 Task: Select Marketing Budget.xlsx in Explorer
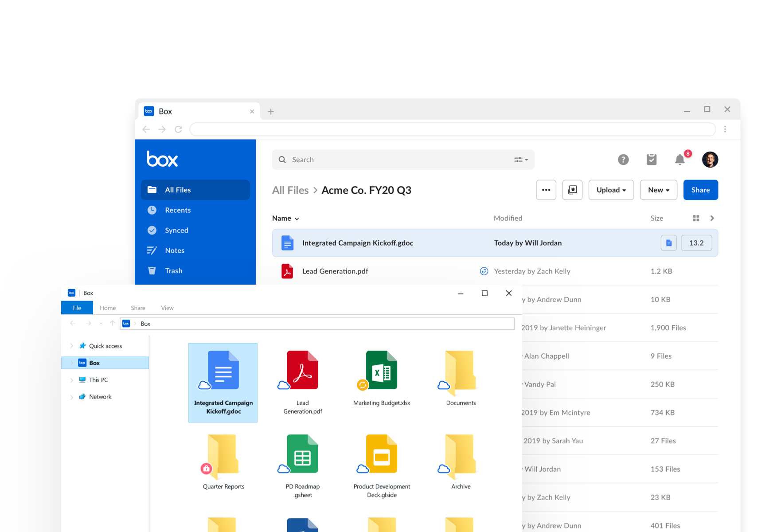coord(382,378)
